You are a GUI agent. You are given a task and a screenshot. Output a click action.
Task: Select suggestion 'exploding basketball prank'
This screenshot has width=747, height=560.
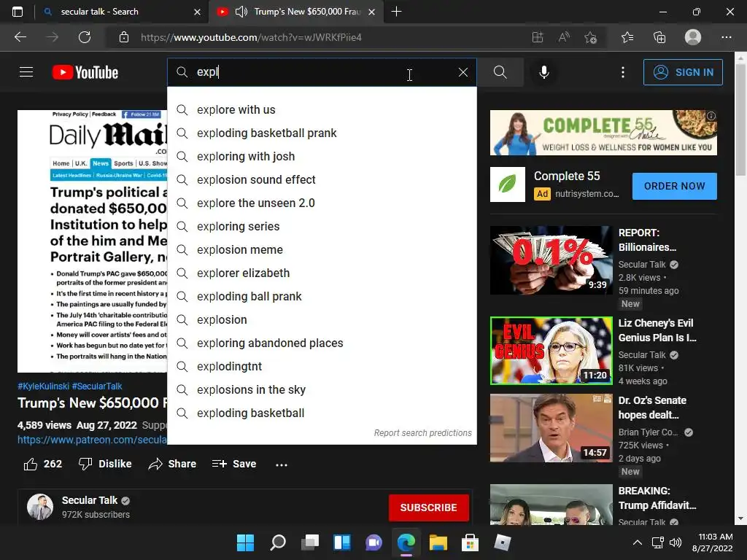tap(322, 133)
